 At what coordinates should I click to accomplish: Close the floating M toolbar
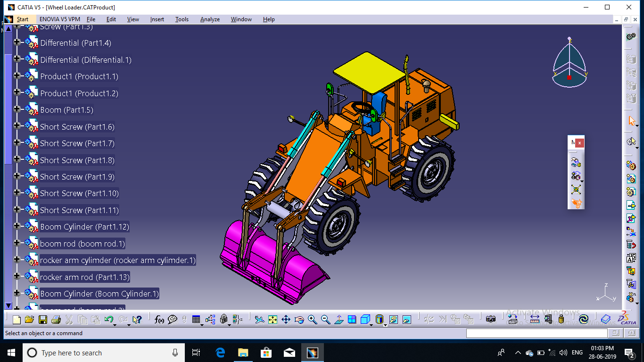tap(580, 142)
